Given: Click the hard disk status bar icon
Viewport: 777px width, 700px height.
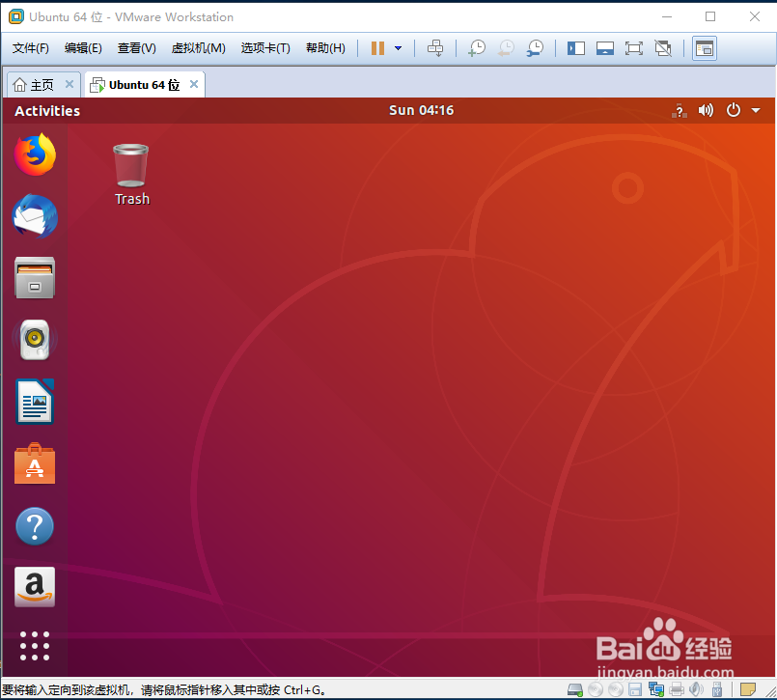Looking at the screenshot, I should (x=575, y=689).
